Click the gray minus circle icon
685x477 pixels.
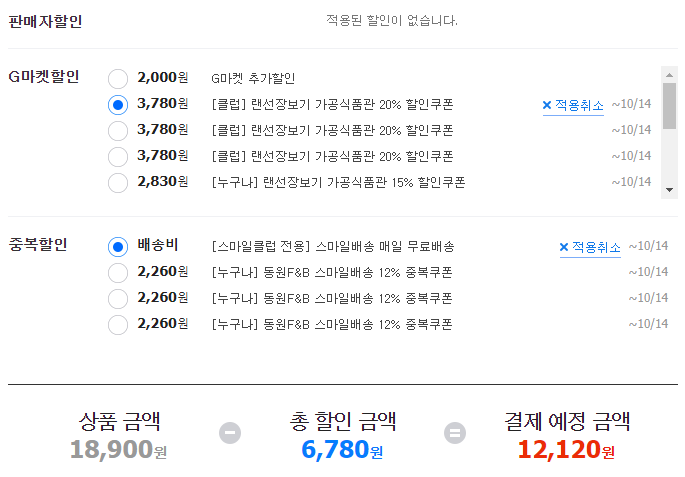pyautogui.click(x=230, y=433)
